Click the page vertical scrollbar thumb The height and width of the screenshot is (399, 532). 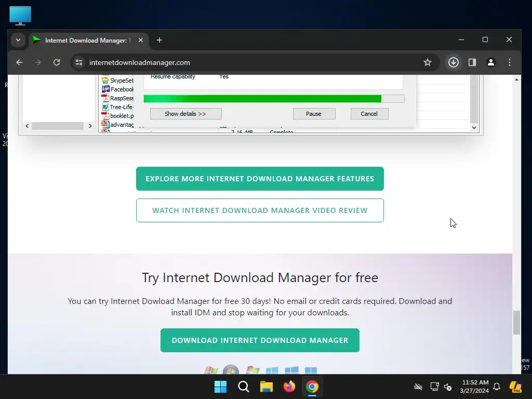coord(516,322)
